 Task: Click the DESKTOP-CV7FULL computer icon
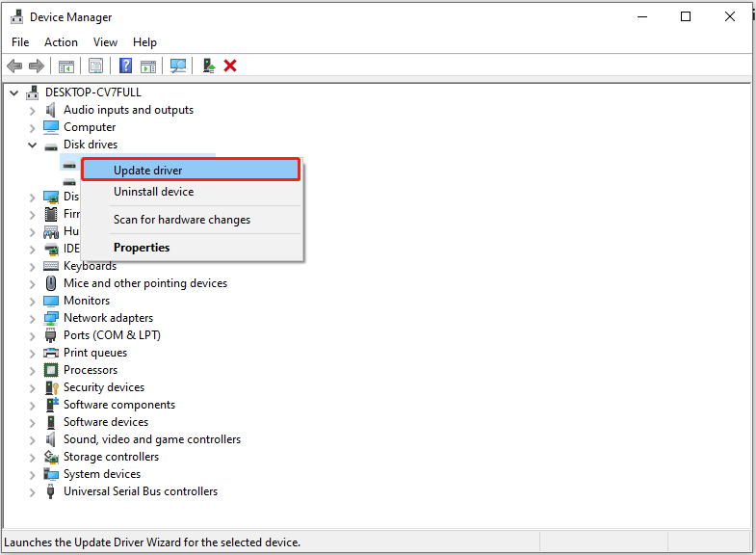click(33, 92)
